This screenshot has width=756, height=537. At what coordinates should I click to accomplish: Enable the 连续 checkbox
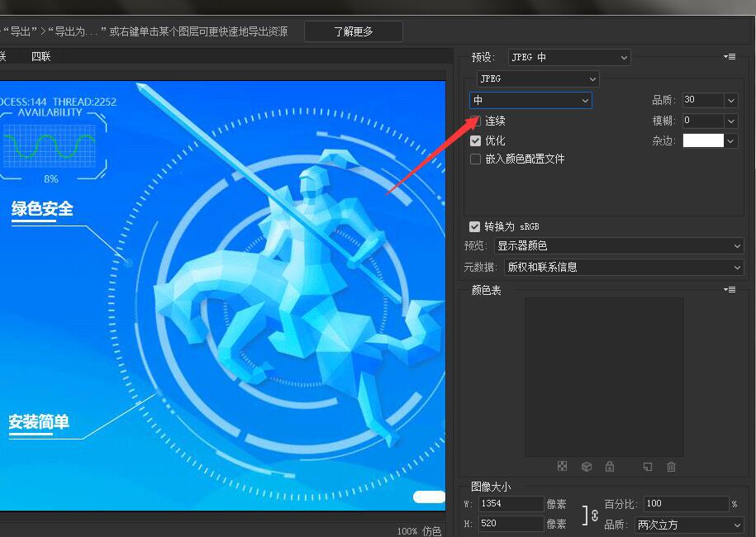(475, 121)
